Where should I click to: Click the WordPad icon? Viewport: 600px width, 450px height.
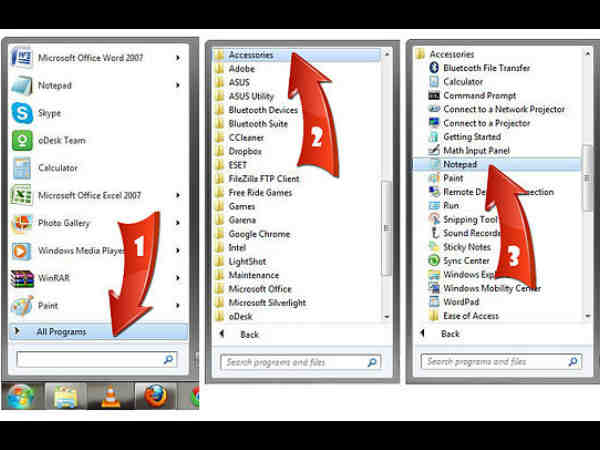[x=434, y=302]
